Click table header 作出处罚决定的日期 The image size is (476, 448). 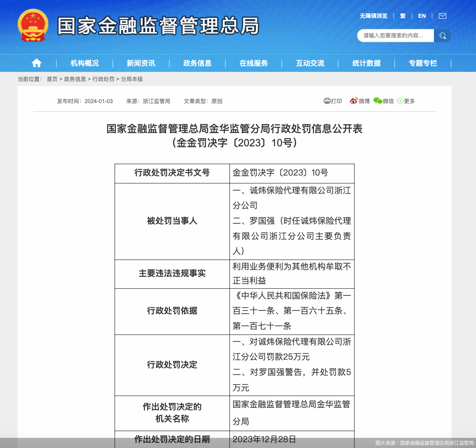(x=172, y=439)
